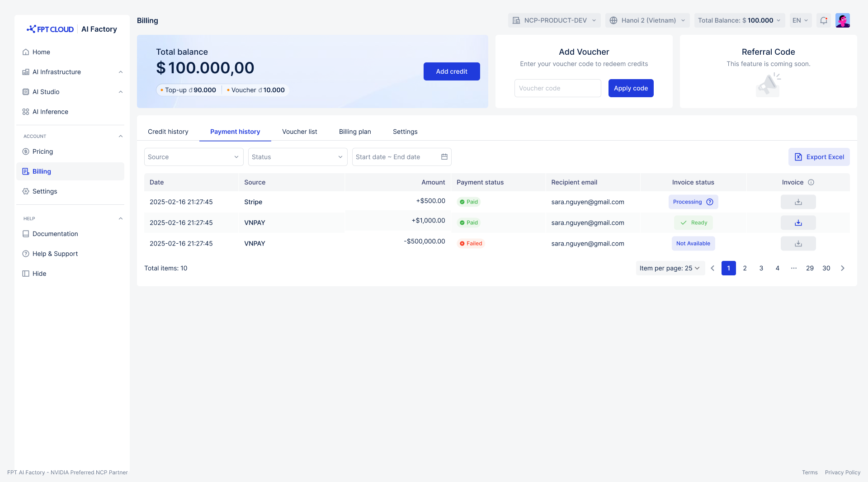Download invoice for the Ready VNPAY payment

(798, 222)
